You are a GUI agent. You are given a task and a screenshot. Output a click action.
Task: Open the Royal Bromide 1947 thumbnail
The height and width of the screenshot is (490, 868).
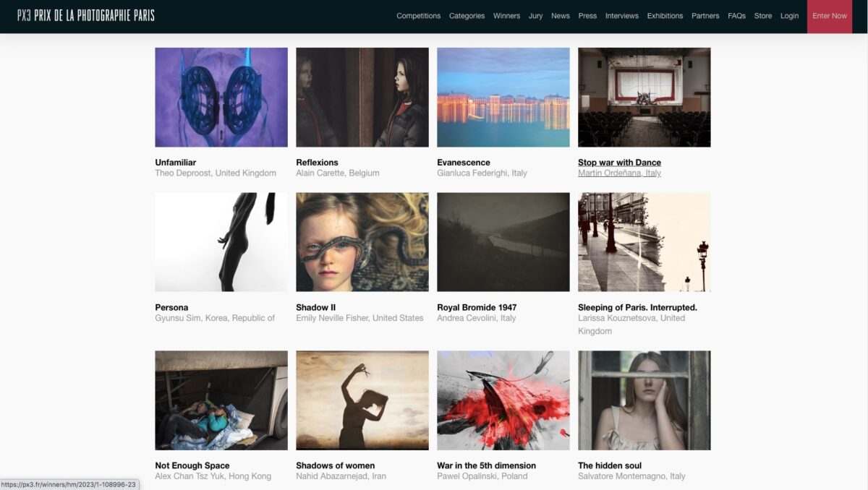(503, 242)
